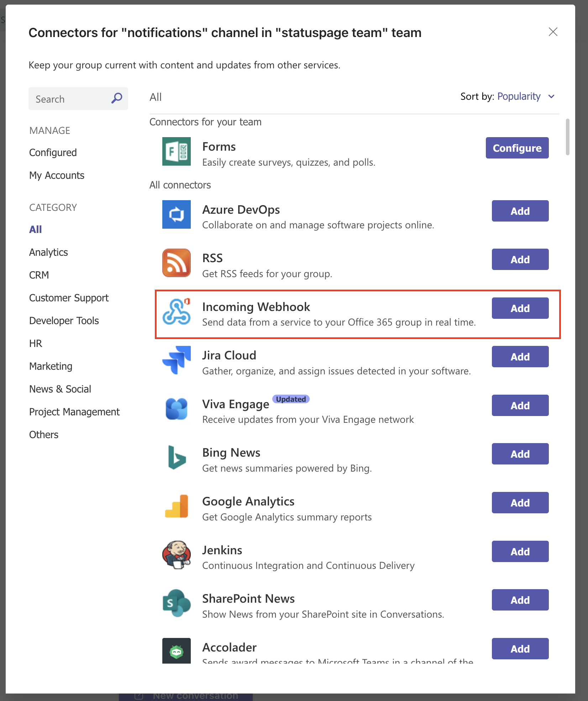Screen dimensions: 588x701
Task: Add the Incoming Webhook connector
Action: (520, 308)
